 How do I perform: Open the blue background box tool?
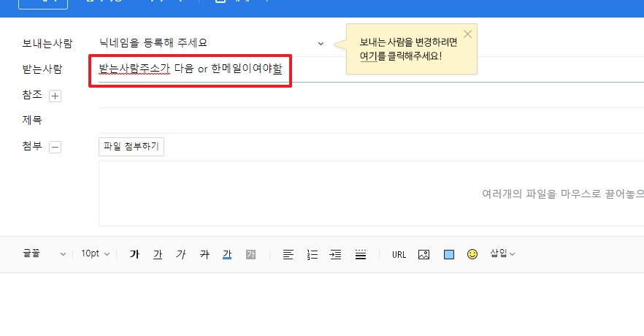click(x=449, y=255)
